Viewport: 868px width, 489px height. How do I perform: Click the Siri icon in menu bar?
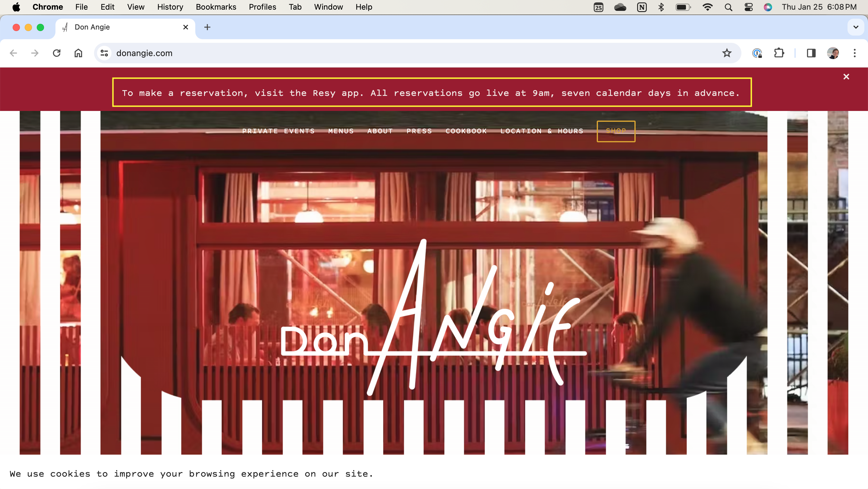pos(768,7)
